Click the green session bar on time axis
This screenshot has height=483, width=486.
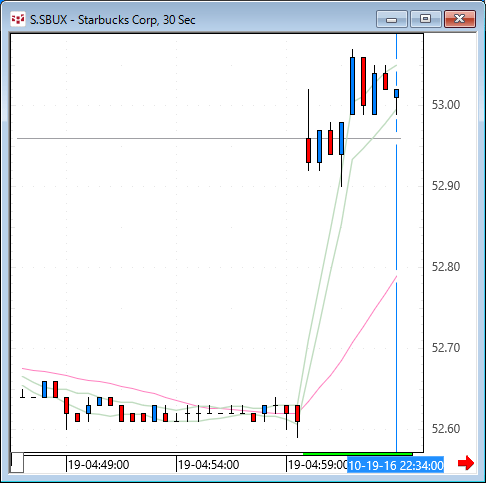tap(358, 454)
